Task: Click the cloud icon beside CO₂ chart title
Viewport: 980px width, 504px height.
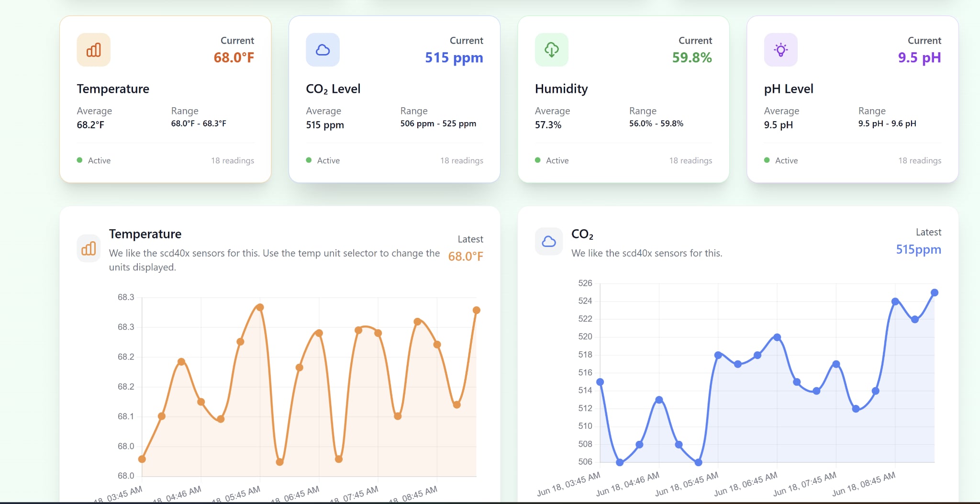Action: coord(548,241)
